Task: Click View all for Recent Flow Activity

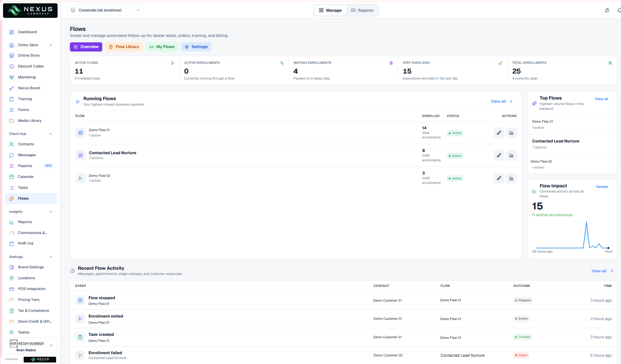Action: tap(602, 271)
